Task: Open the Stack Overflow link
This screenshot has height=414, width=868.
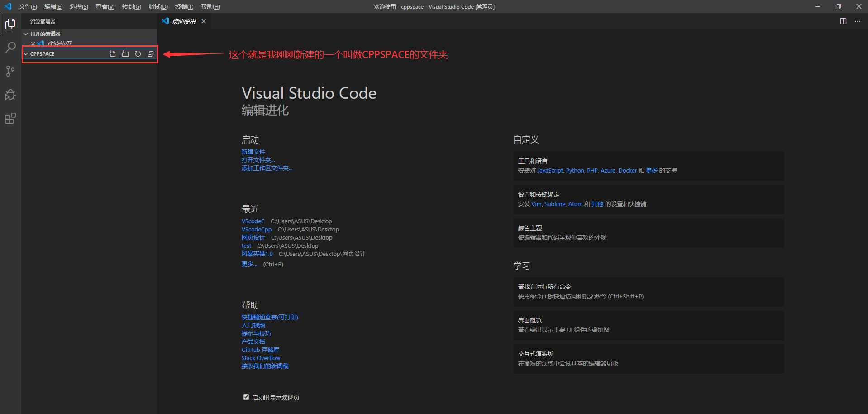Action: (x=261, y=358)
